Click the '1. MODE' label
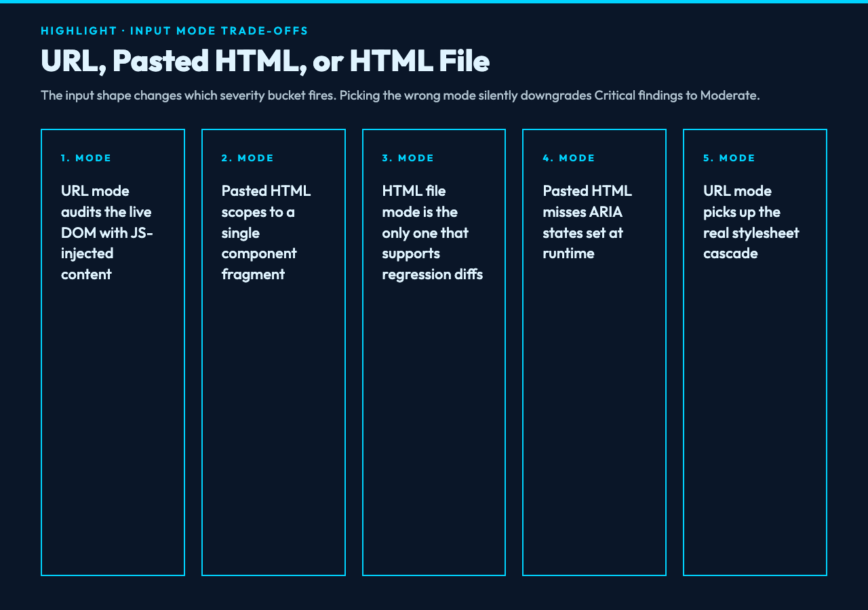Screen dimensions: 868x610 [x=86, y=158]
